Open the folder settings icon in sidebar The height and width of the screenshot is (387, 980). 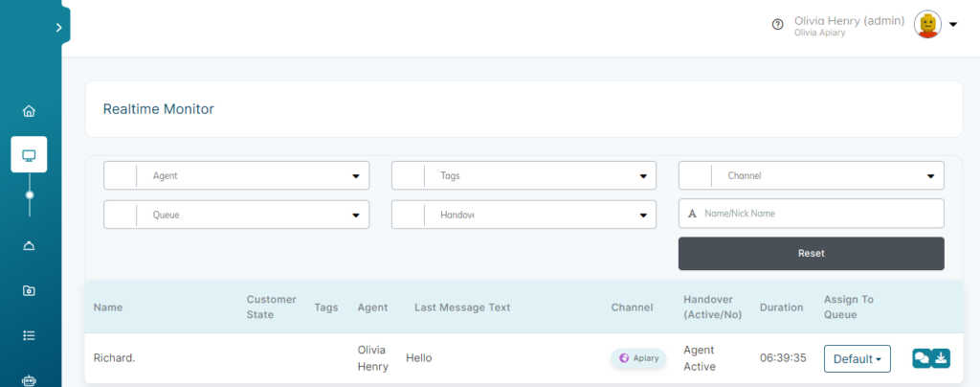(x=29, y=290)
